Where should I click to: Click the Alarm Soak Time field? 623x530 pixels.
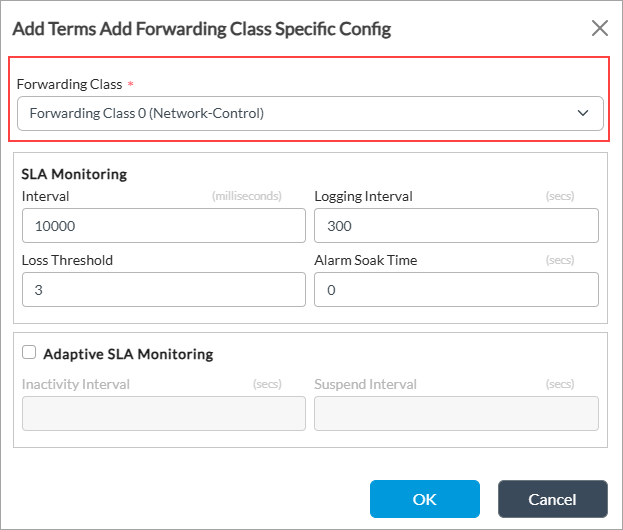click(456, 290)
